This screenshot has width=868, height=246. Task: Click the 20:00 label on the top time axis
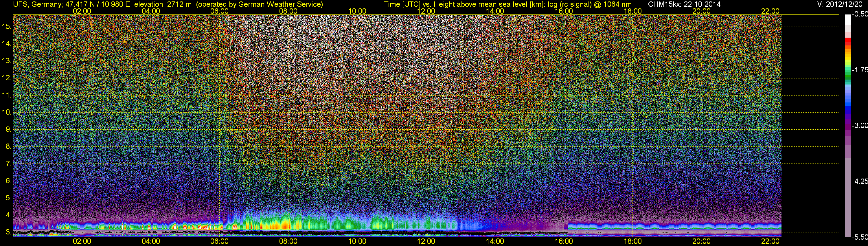[702, 11]
